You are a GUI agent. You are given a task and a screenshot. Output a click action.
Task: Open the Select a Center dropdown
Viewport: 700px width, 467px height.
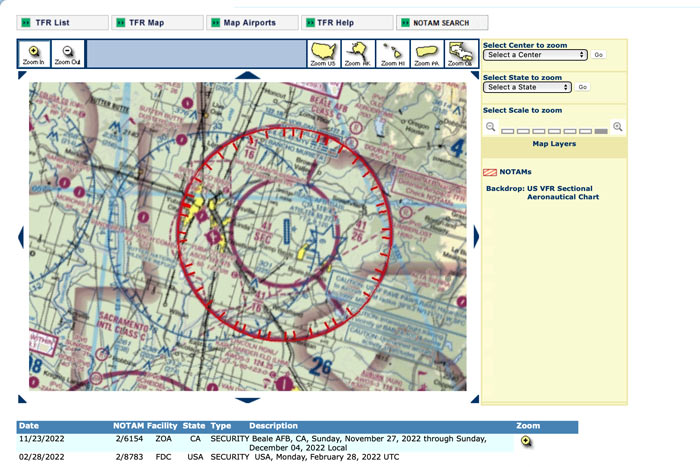[x=535, y=55]
